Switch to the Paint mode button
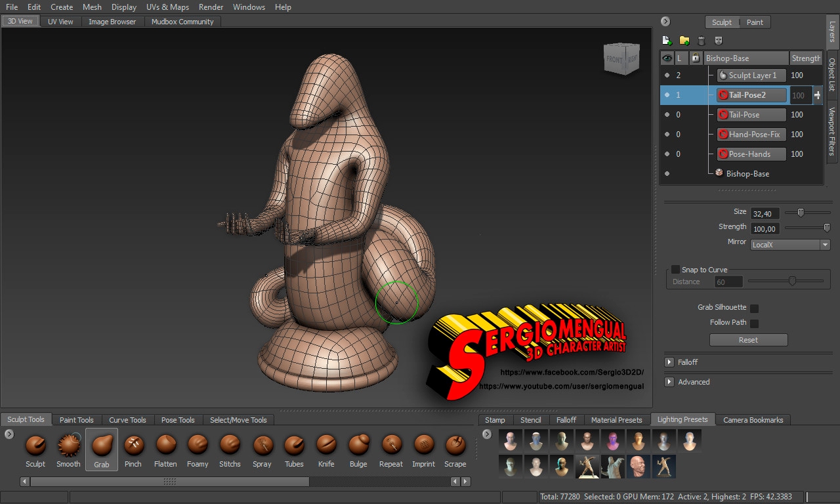840x504 pixels. pyautogui.click(x=755, y=22)
